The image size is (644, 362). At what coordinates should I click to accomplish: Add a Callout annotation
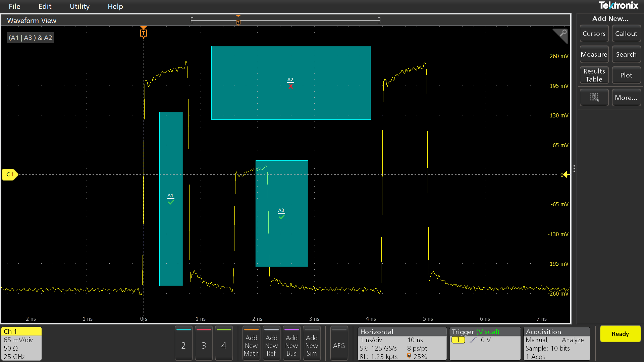[626, 34]
